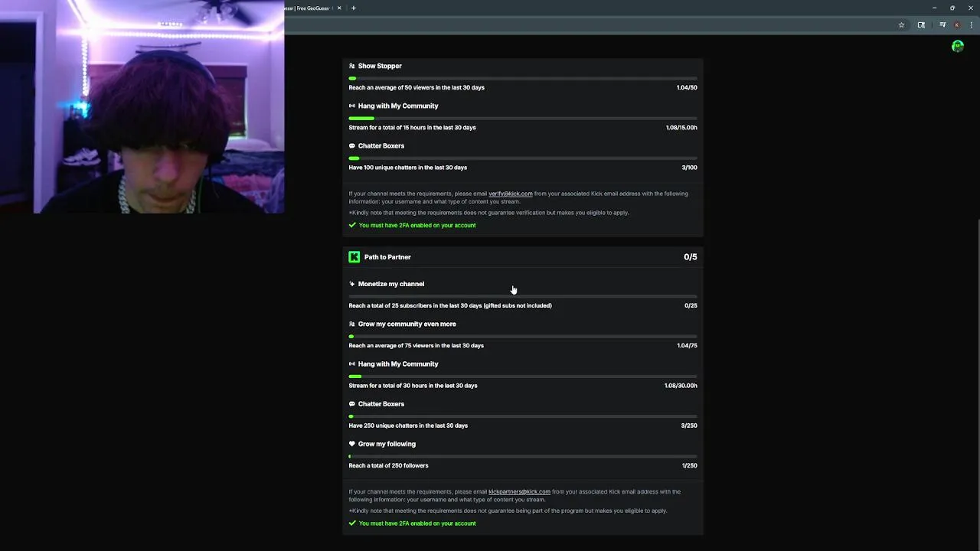Image resolution: width=980 pixels, height=551 pixels.
Task: Click the Grow my community even more icon
Action: pos(351,324)
